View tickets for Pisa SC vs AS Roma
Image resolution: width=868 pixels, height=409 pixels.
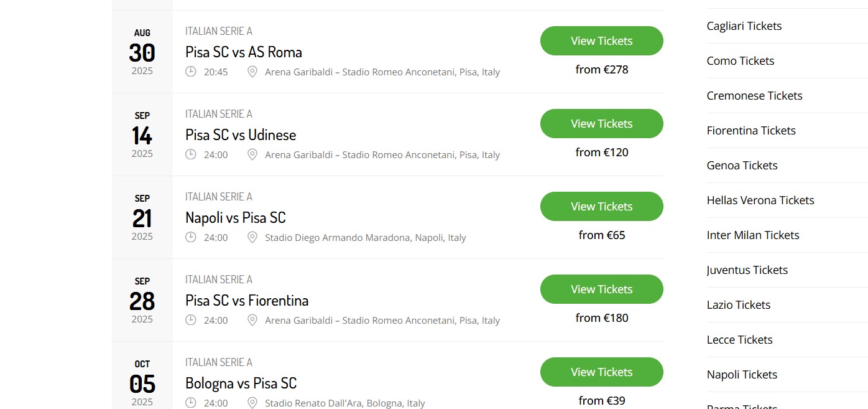click(602, 40)
